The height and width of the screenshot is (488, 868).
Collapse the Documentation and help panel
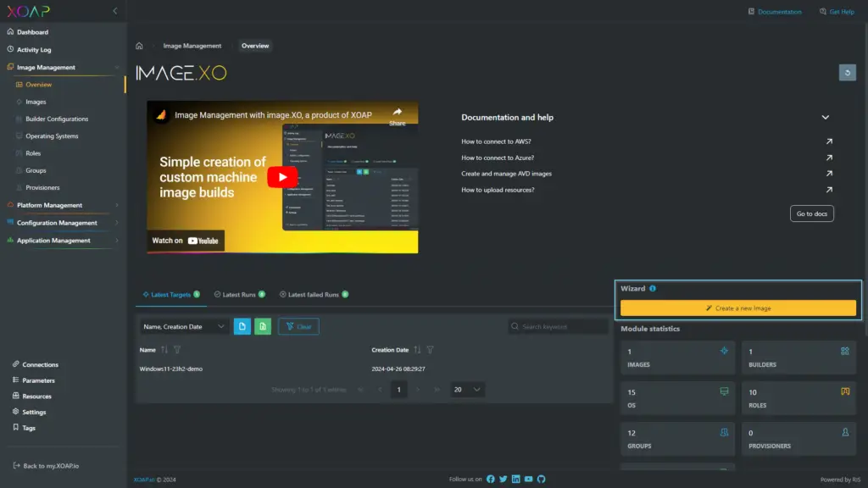(x=825, y=117)
